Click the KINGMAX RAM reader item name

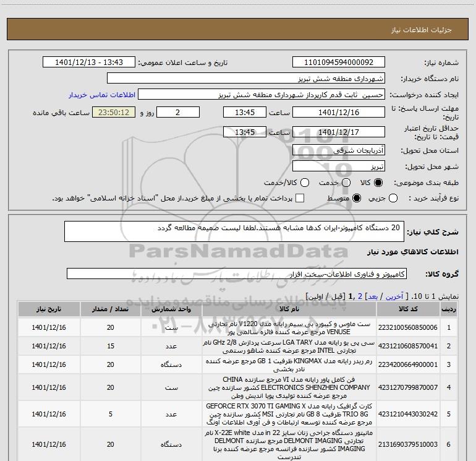click(x=289, y=365)
